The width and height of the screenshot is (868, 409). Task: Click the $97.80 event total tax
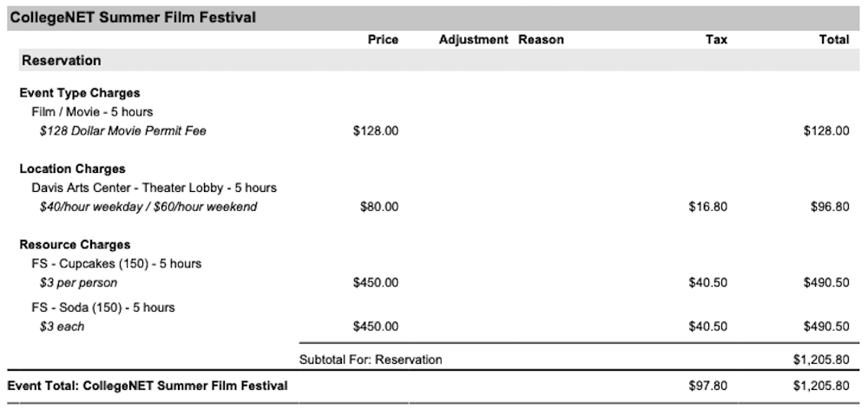[708, 386]
